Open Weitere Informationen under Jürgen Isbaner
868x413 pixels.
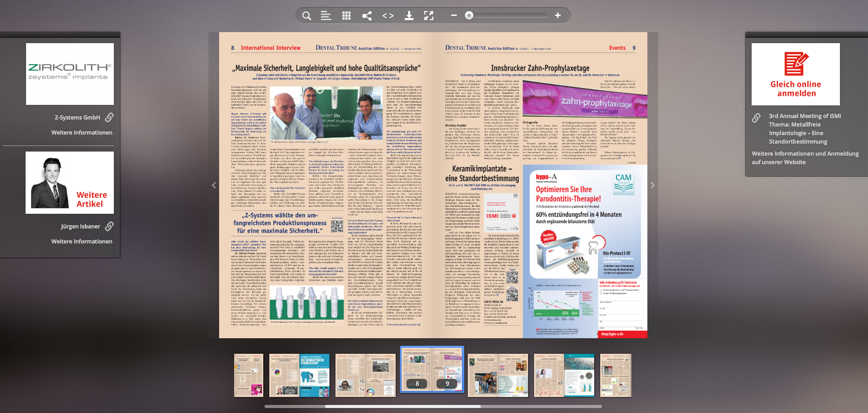[82, 241]
